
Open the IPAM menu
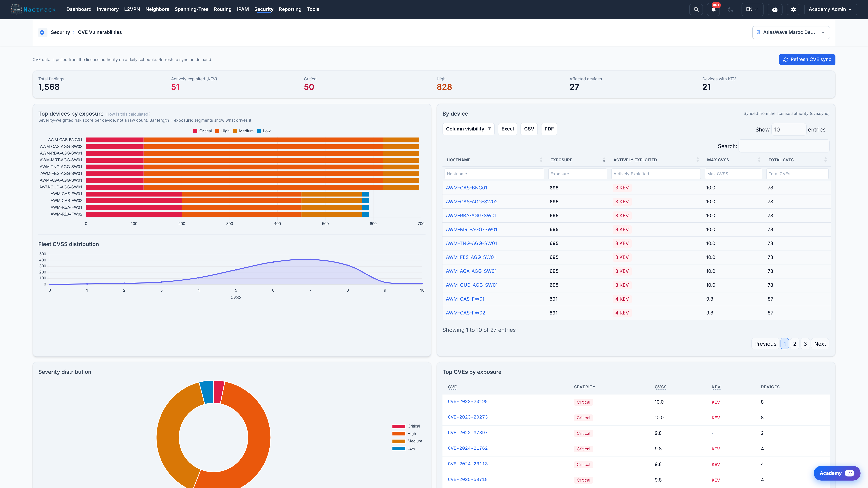(x=243, y=9)
